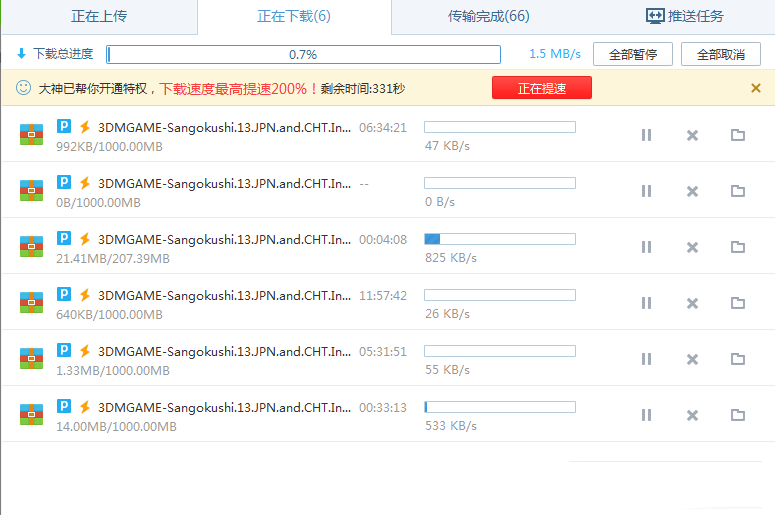Click the archive file icon of the 21.41MB/207.39MB row

(x=31, y=246)
